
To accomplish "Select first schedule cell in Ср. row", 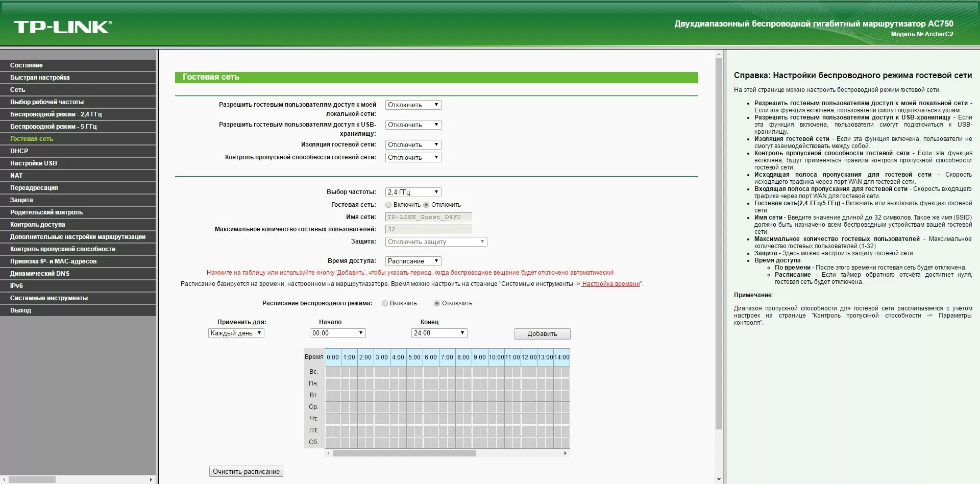I will click(329, 407).
